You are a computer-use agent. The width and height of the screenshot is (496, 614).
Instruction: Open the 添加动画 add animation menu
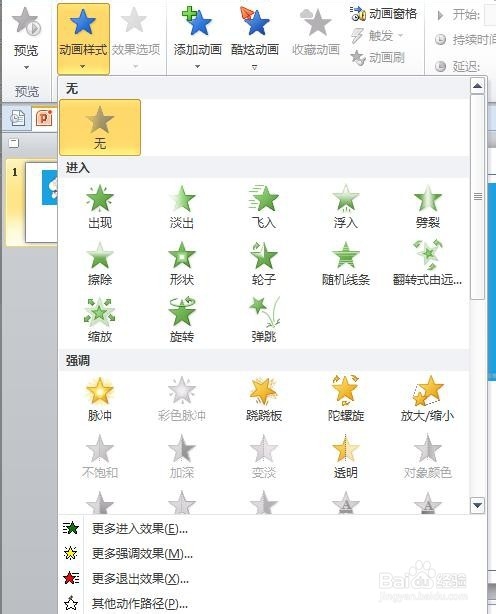[197, 38]
